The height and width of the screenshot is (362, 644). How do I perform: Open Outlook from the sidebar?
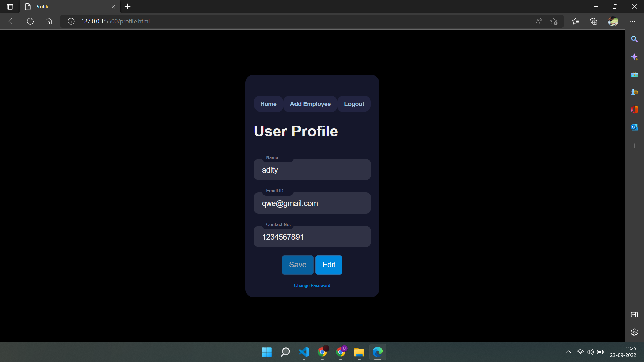pos(635,127)
